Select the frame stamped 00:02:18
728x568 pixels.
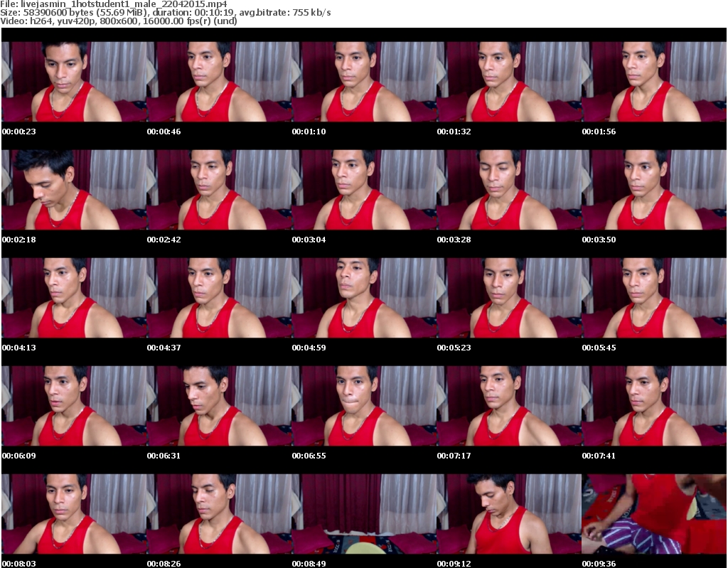(74, 190)
